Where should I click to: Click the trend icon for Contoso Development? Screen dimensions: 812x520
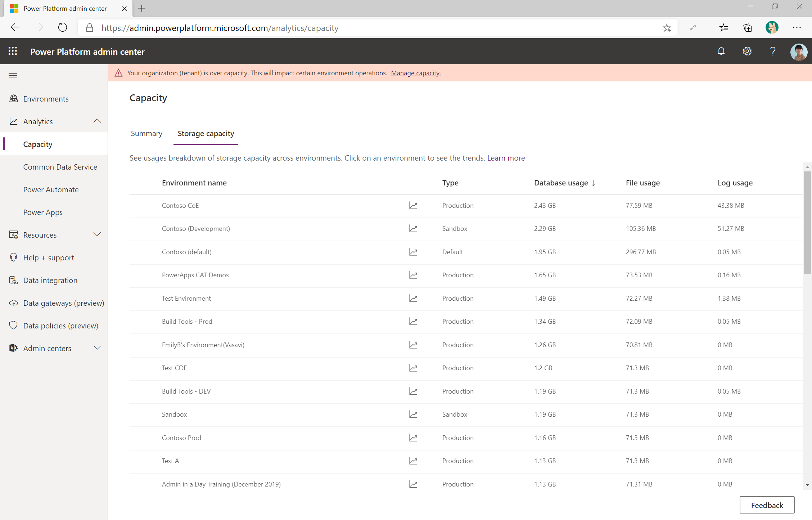point(412,229)
